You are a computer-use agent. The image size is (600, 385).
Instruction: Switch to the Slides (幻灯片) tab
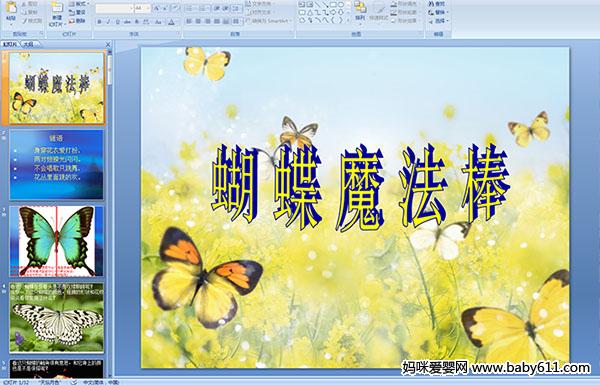pyautogui.click(x=10, y=44)
